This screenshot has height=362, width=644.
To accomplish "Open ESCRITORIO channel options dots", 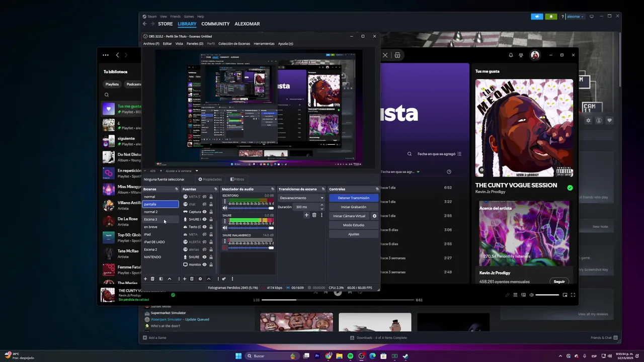I will click(x=225, y=202).
